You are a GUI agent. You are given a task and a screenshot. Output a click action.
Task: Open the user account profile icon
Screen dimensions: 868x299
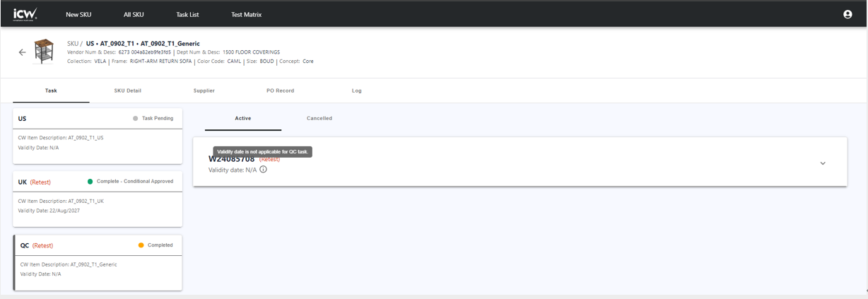click(848, 14)
